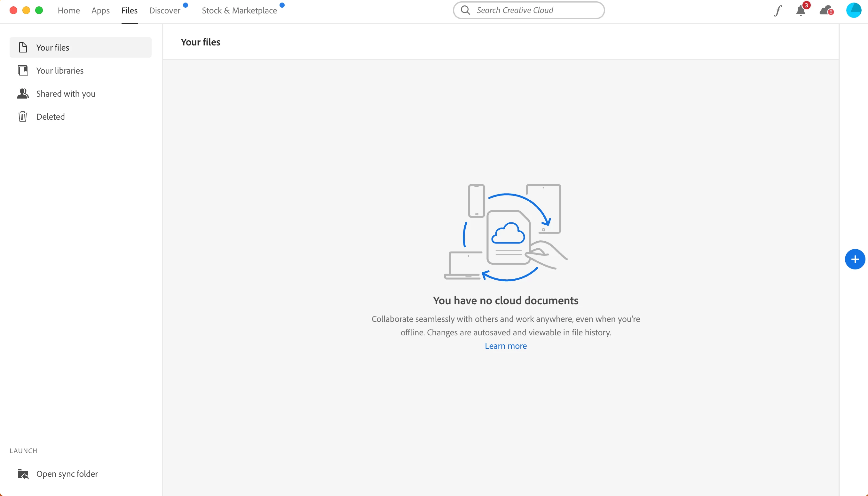Open the account profile avatar

853,10
